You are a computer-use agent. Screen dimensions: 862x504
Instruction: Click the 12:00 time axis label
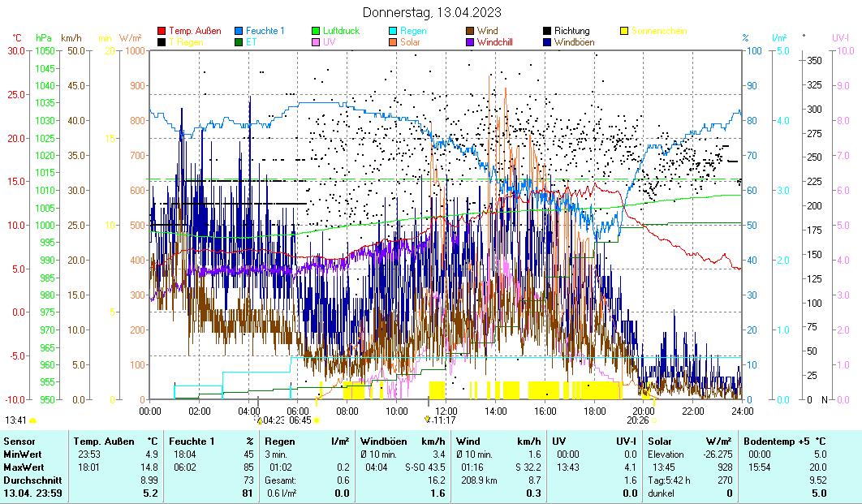coord(446,411)
